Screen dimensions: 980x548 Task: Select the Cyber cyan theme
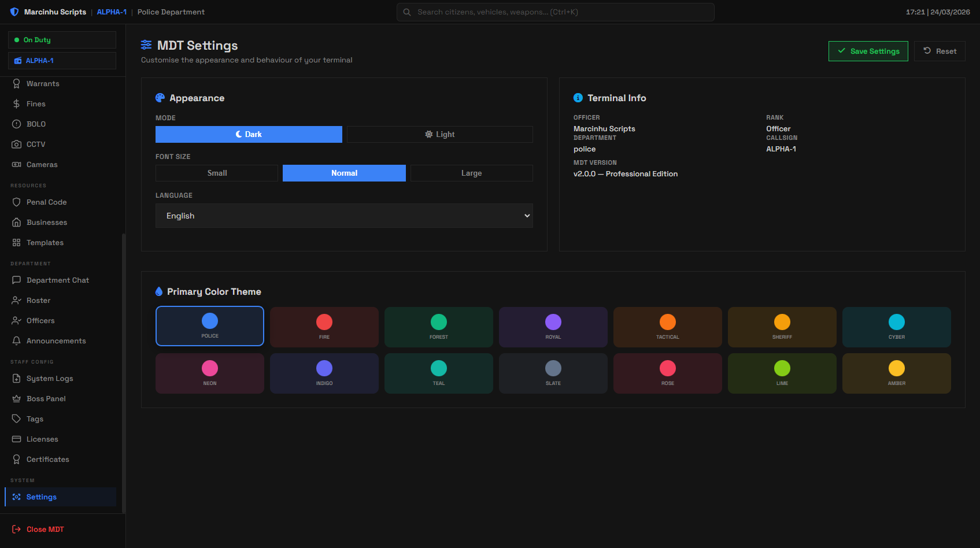pyautogui.click(x=897, y=327)
